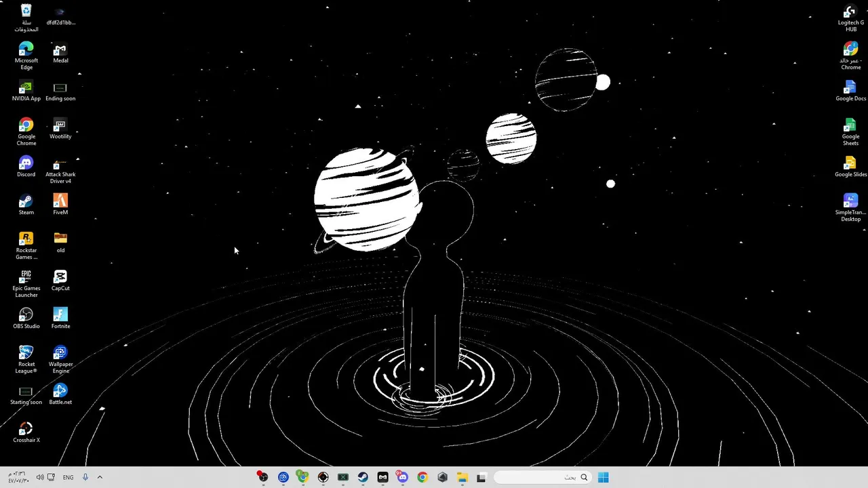Select the Recycle Bin desktop icon
Viewport: 868px width, 488px height.
coord(26,18)
